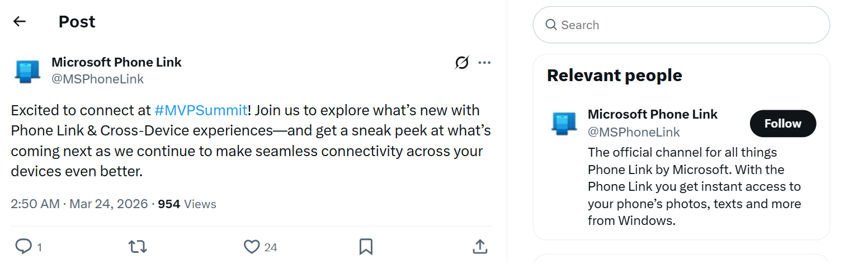Click the @MSPhoneLink handle in Relevant people
The width and height of the screenshot is (868, 263).
pyautogui.click(x=634, y=132)
